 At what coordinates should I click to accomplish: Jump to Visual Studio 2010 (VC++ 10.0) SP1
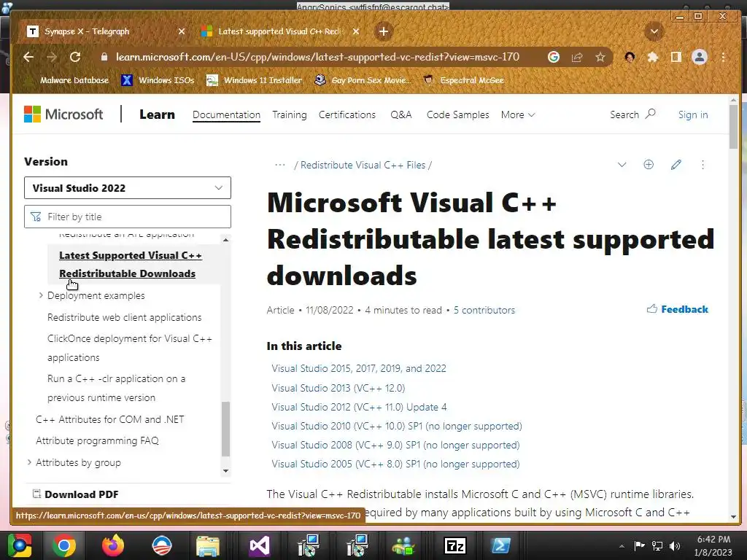pos(397,426)
